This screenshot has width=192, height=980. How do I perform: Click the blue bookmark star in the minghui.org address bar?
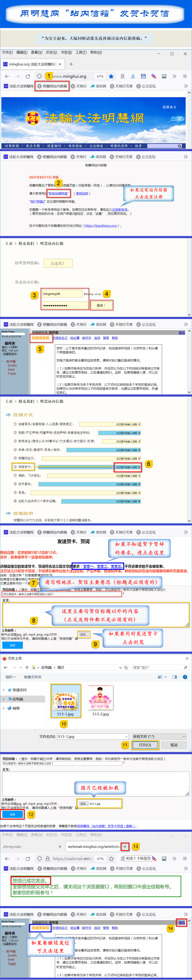point(111,76)
